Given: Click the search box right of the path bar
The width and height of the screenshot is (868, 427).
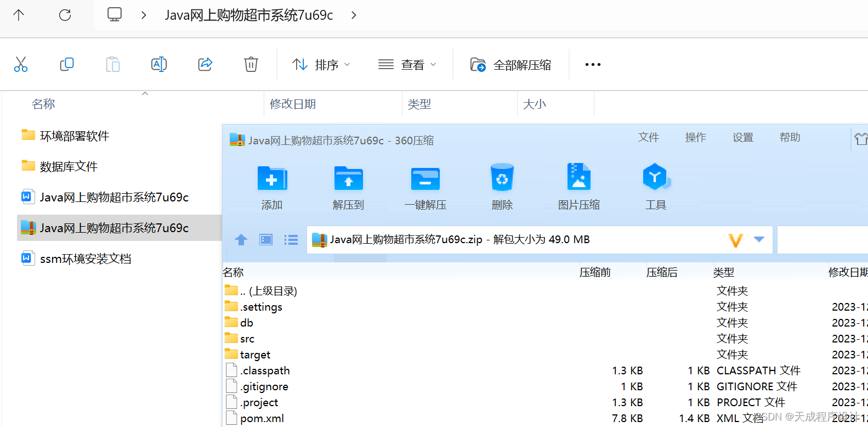Looking at the screenshot, I should pos(822,240).
